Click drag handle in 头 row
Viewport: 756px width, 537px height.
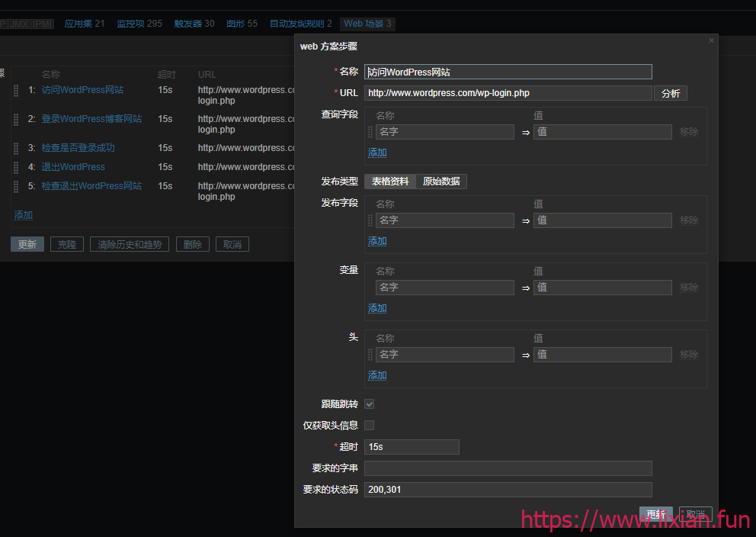(370, 355)
